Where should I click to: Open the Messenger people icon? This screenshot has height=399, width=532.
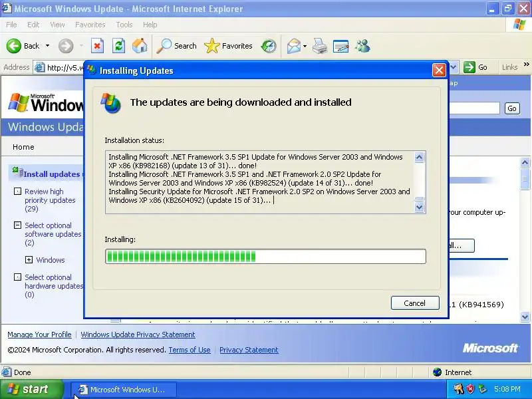pos(362,46)
